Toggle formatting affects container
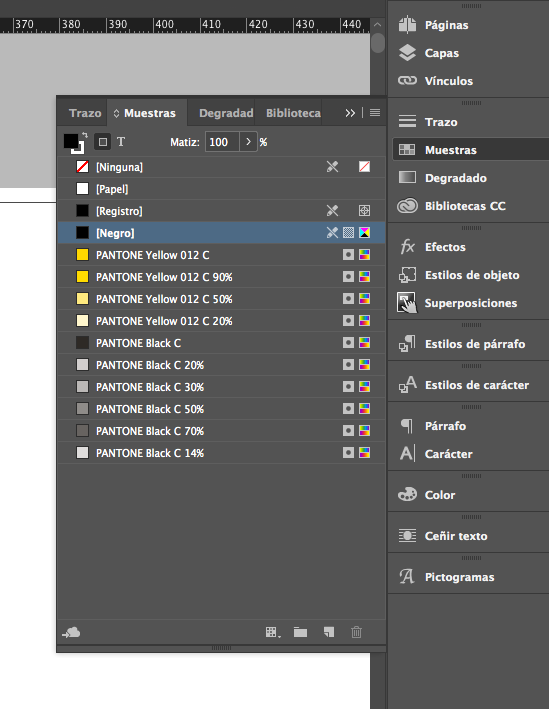This screenshot has height=709, width=549. [103, 142]
